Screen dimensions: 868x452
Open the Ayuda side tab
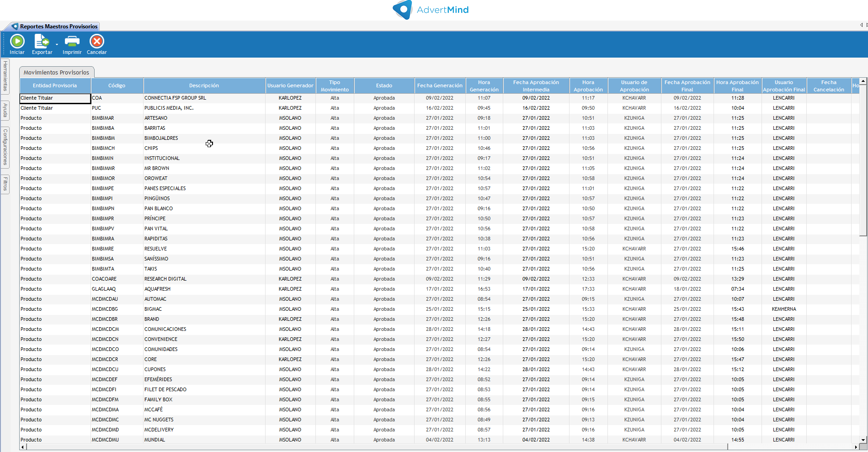pos(5,110)
